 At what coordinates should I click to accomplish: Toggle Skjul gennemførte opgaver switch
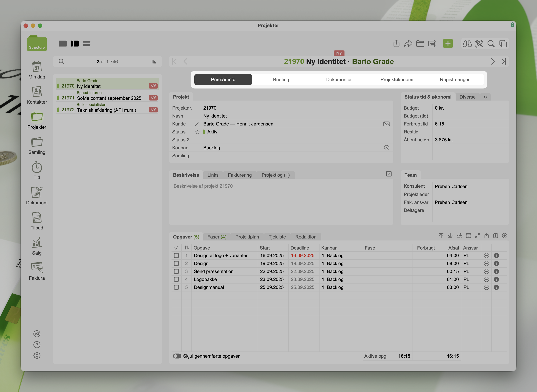177,356
